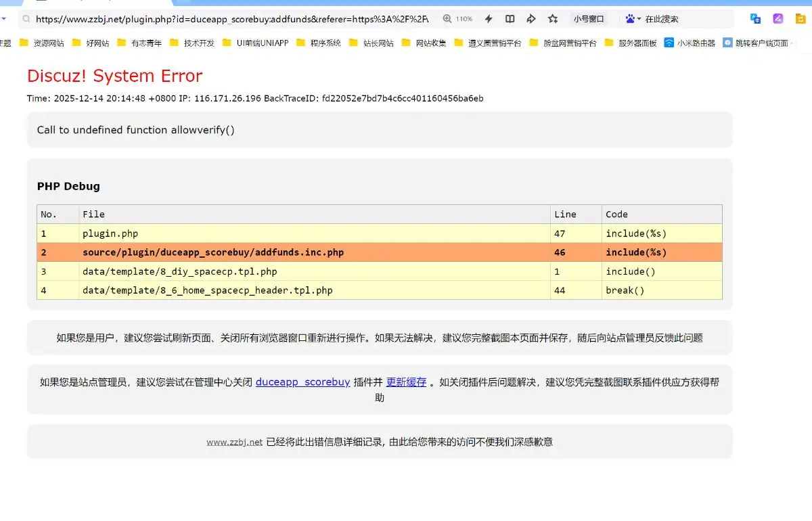Open the 跳转客户端页面 bookmark
Image resolution: width=812 pixels, height=521 pixels.
tap(755, 43)
